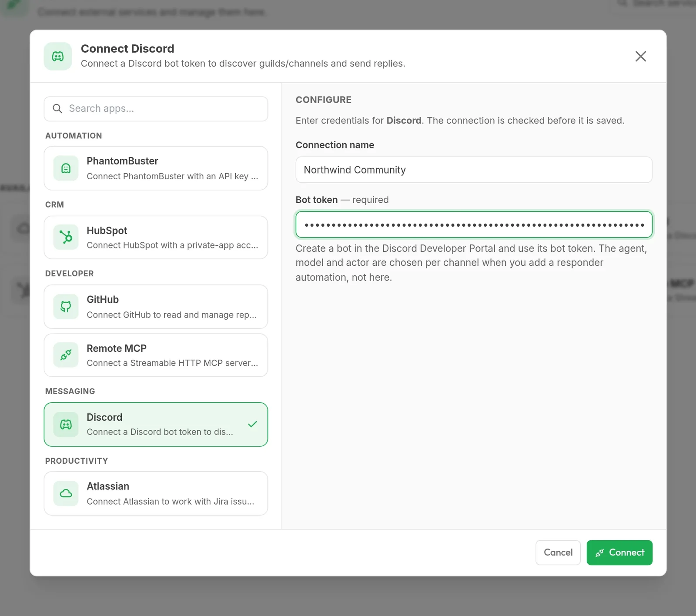Click the MESSAGING category heading

coord(70,391)
